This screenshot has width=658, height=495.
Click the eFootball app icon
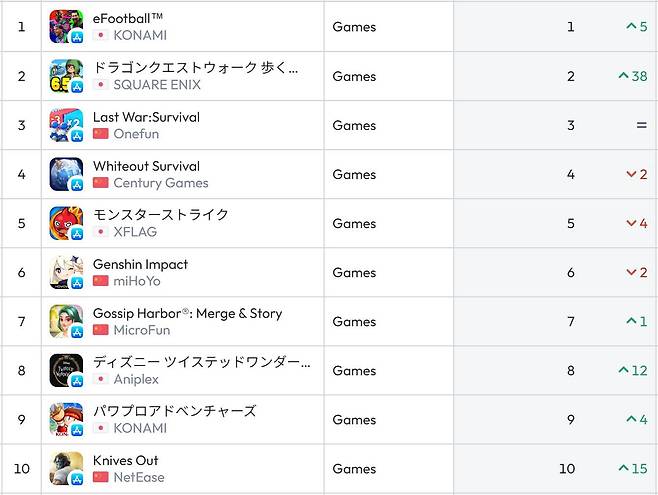tap(65, 27)
